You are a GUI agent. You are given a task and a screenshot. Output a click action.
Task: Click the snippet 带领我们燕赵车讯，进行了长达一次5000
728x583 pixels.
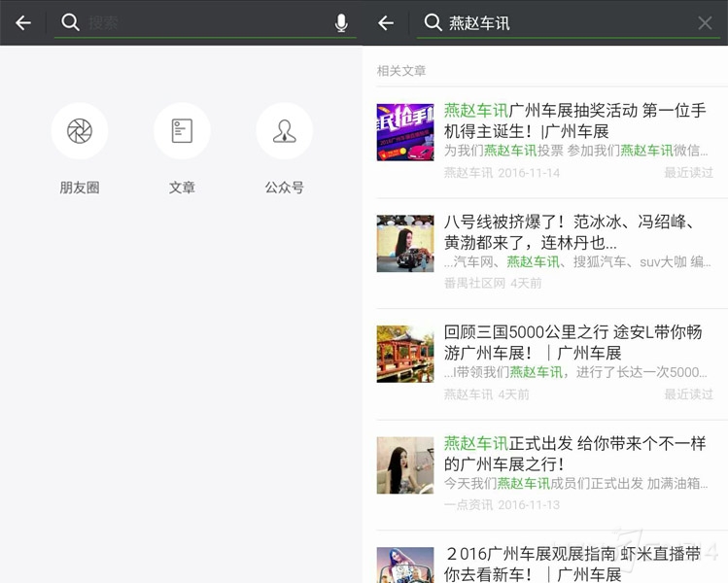[x=575, y=372]
